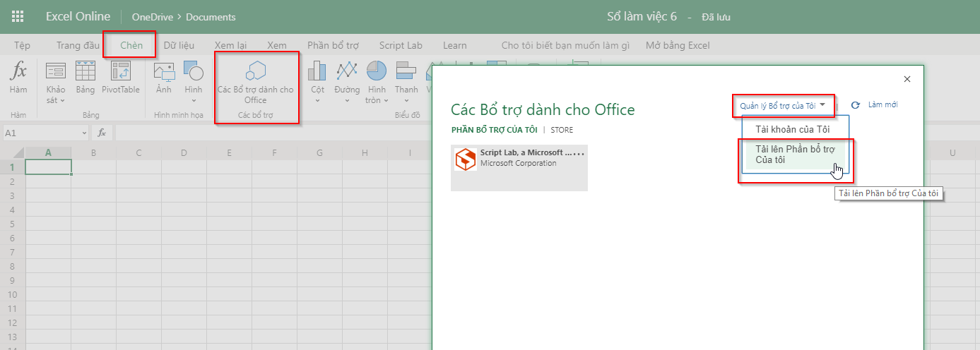980x350 pixels.
Task: Select column B header
Action: (93, 153)
